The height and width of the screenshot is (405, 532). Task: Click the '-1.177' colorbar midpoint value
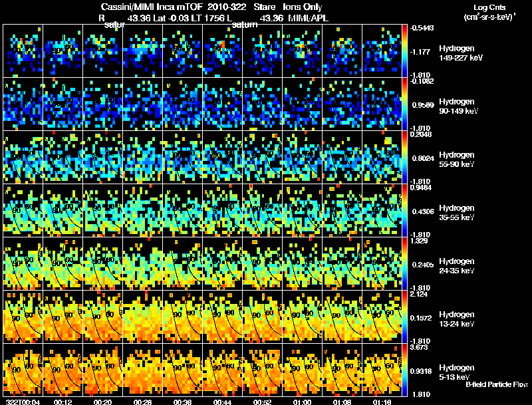click(x=420, y=52)
